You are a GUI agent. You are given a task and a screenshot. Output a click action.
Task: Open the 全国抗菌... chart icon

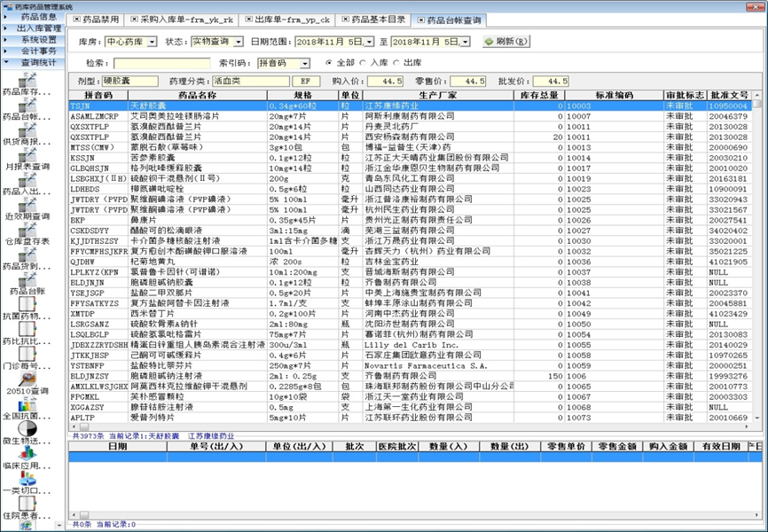point(27,404)
